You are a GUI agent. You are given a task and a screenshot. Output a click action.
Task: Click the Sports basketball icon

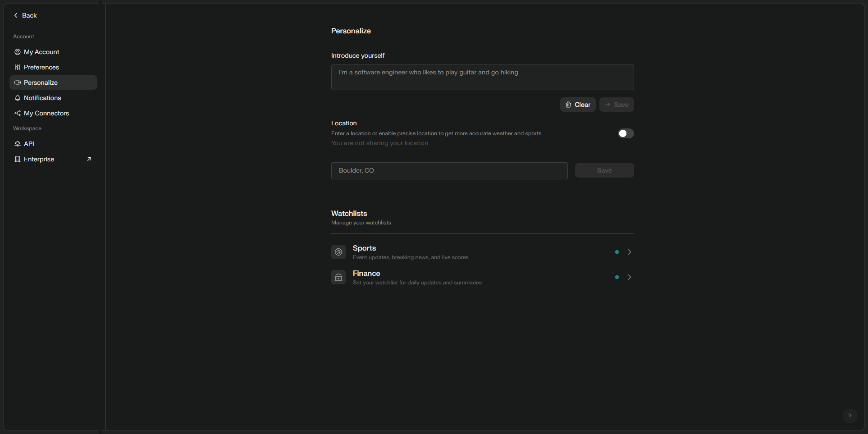pos(338,252)
